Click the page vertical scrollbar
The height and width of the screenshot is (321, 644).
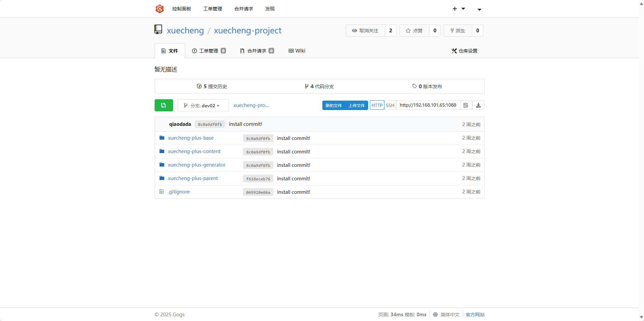641,160
